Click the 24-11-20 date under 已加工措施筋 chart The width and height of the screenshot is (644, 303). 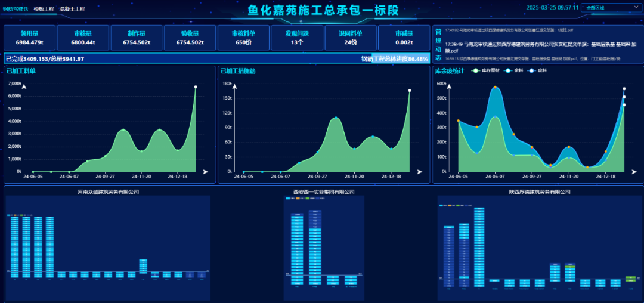coord(354,177)
